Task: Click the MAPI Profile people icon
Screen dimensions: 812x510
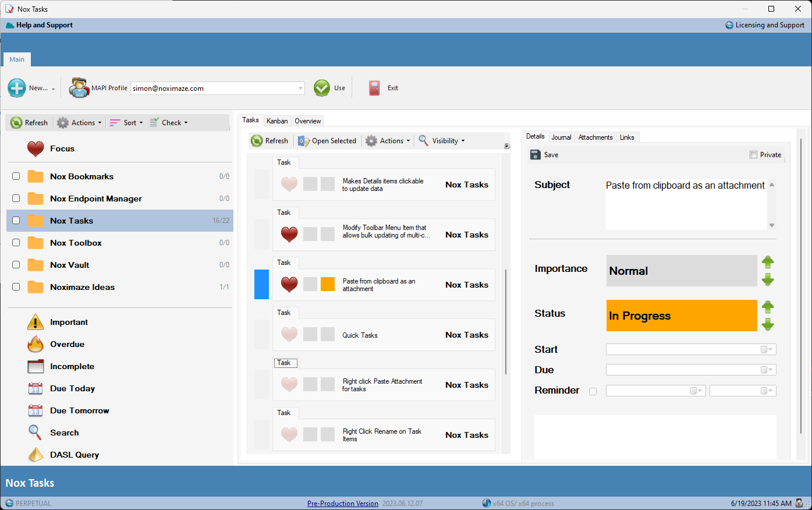Action: [x=79, y=88]
